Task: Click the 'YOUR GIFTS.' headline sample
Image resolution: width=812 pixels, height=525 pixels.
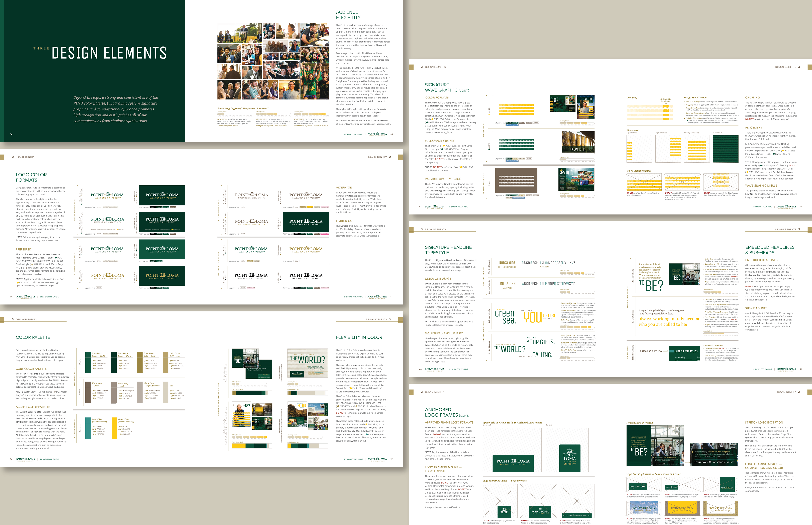Action: [x=540, y=342]
